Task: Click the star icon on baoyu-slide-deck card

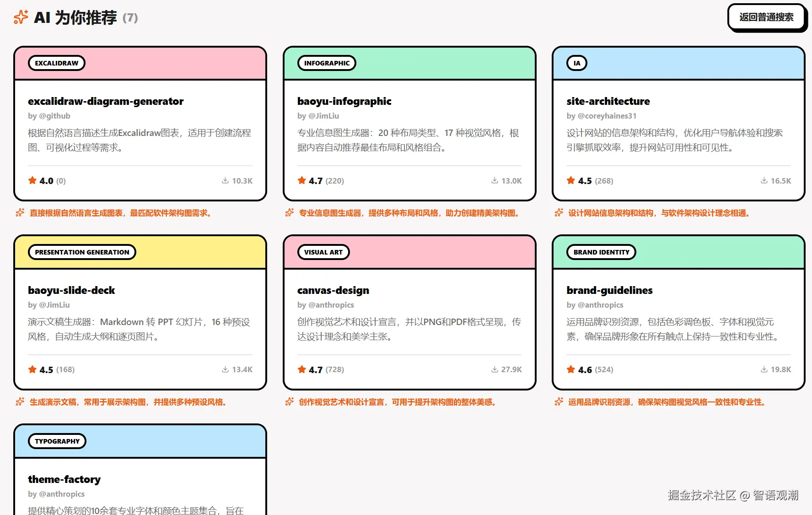Action: (x=32, y=369)
